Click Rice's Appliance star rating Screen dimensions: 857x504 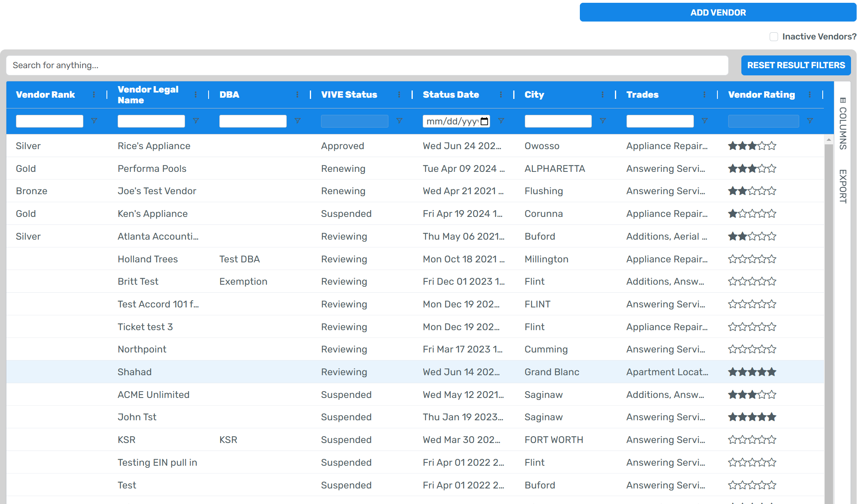(x=752, y=146)
